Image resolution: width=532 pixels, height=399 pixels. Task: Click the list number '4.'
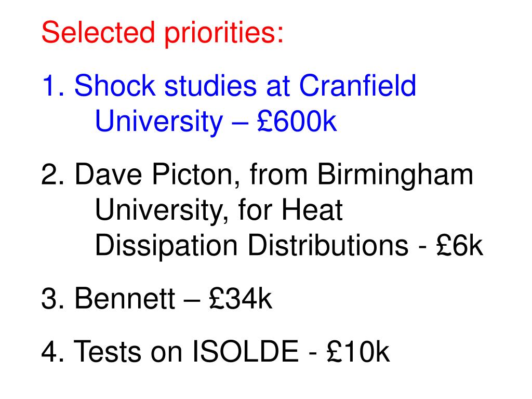click(x=53, y=352)
